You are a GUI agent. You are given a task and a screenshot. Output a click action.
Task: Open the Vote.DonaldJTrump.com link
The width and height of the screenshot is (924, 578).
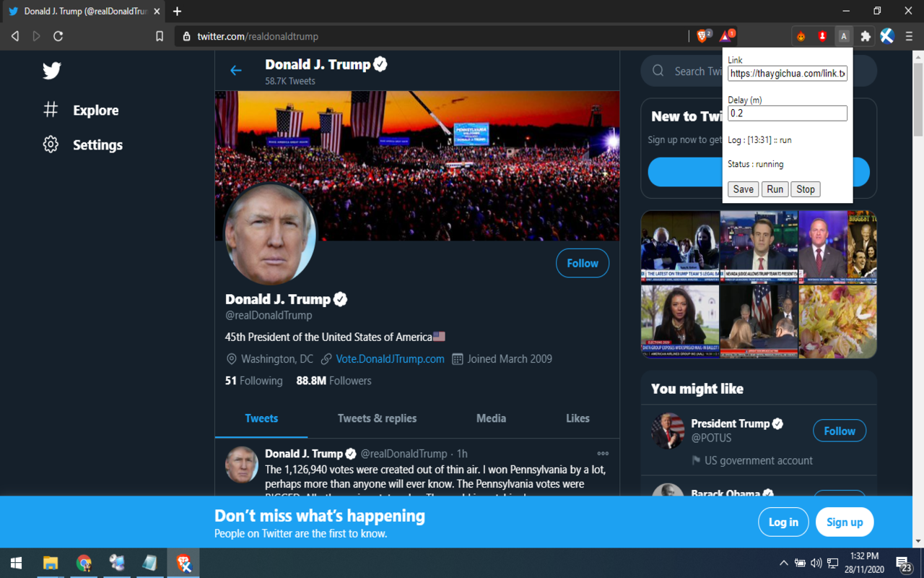click(390, 359)
